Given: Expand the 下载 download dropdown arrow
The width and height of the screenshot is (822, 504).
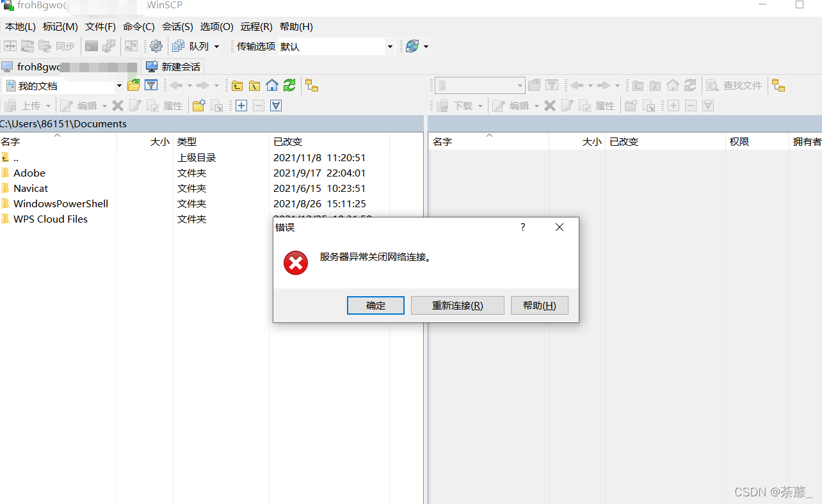Looking at the screenshot, I should [x=480, y=106].
